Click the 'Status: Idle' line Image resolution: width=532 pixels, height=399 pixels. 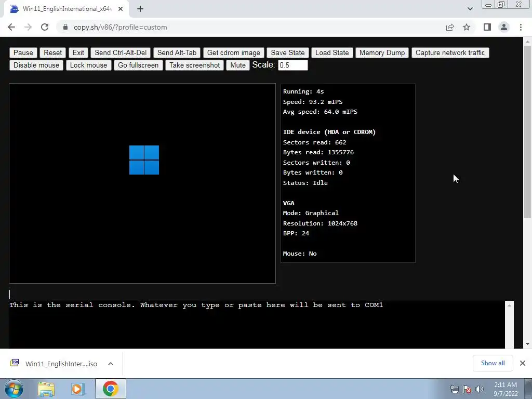coord(305,182)
